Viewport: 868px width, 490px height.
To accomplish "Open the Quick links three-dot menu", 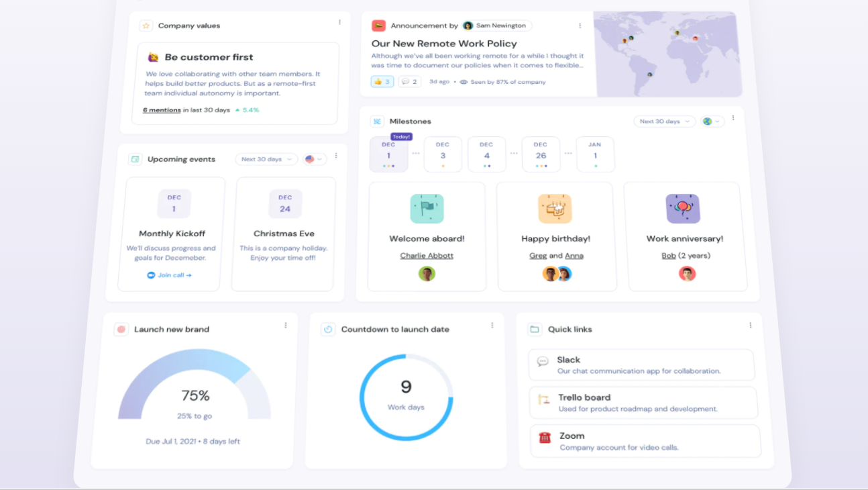I will tap(750, 326).
